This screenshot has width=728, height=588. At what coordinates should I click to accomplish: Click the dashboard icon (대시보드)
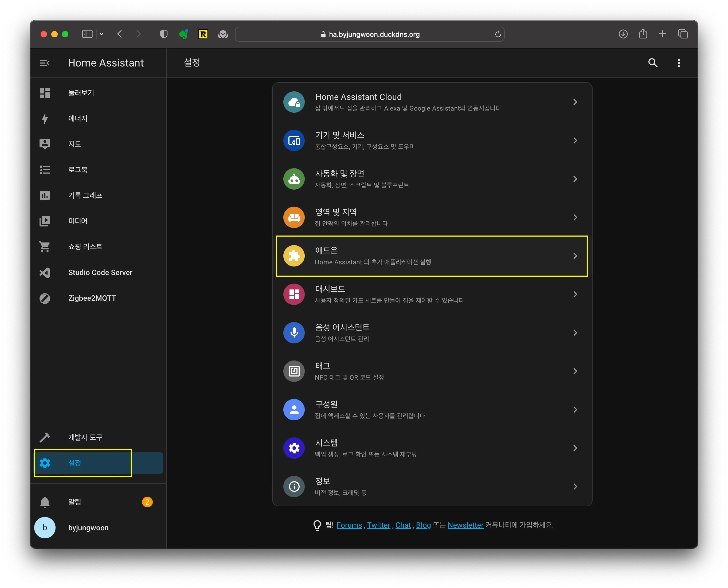click(294, 294)
